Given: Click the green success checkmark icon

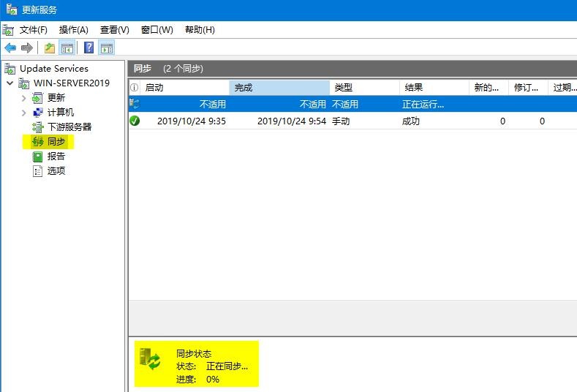Looking at the screenshot, I should click(x=135, y=121).
